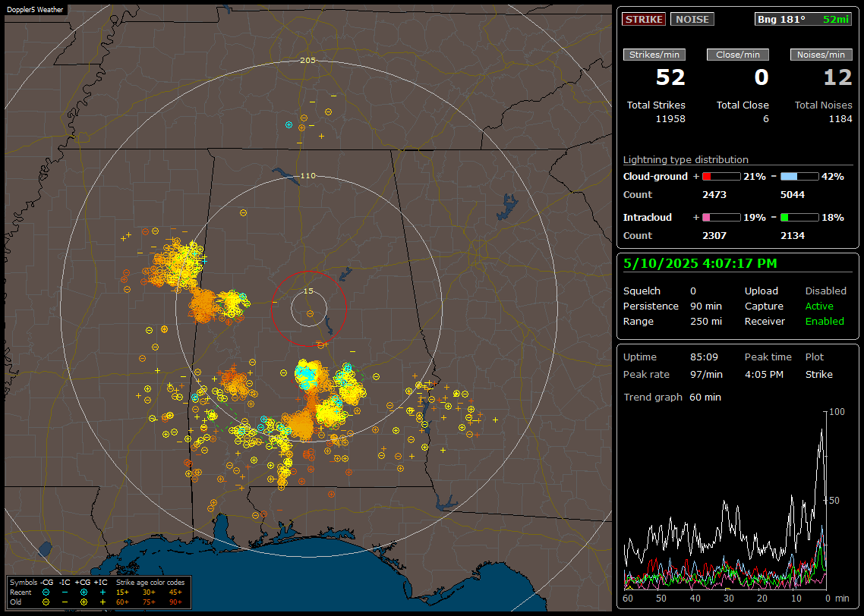Click the Recent +CG cyan legend symbol
Viewport: 864px width, 616px height.
(84, 592)
